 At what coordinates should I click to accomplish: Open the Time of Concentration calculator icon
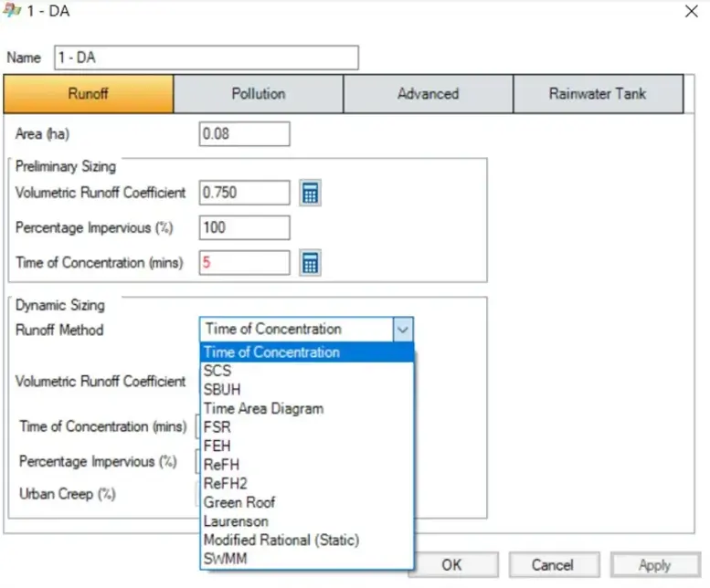[310, 263]
